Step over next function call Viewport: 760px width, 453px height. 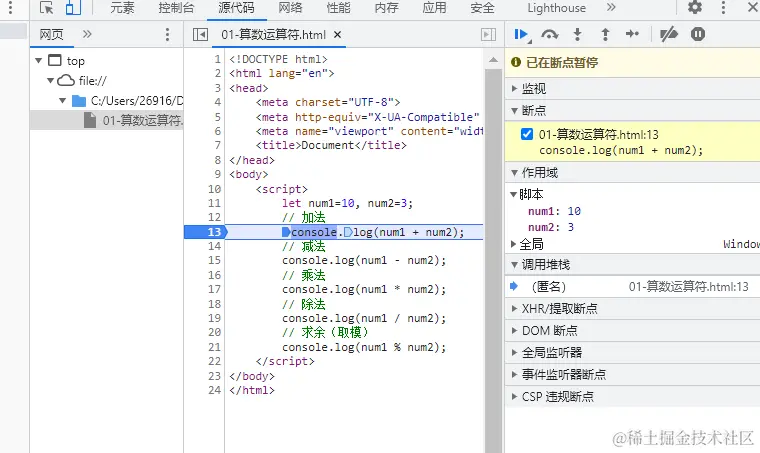pos(550,34)
